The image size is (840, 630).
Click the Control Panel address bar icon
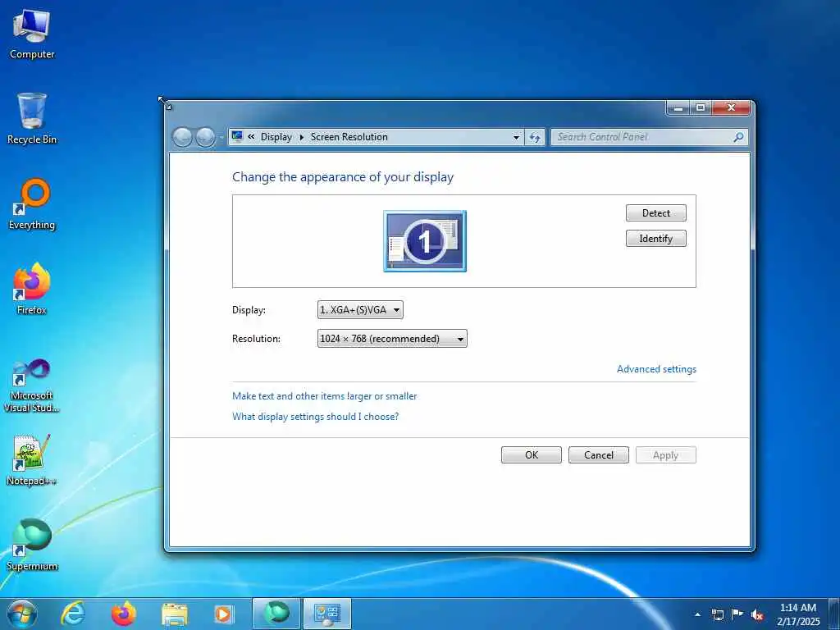click(237, 137)
